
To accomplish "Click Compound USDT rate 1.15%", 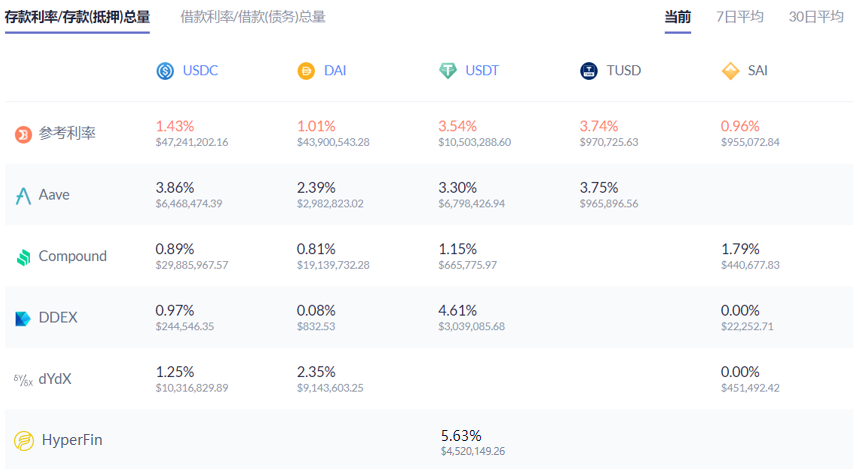I will click(x=458, y=249).
